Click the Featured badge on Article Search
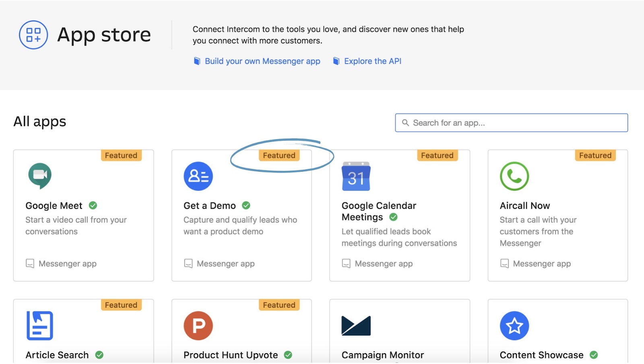Image resolution: width=644 pixels, height=364 pixels. tap(121, 305)
